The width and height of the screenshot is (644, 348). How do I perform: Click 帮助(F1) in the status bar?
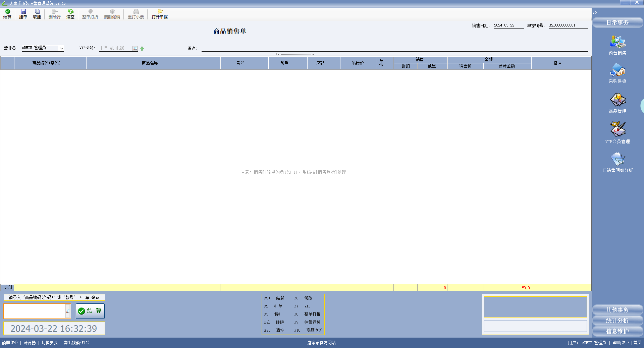point(621,343)
